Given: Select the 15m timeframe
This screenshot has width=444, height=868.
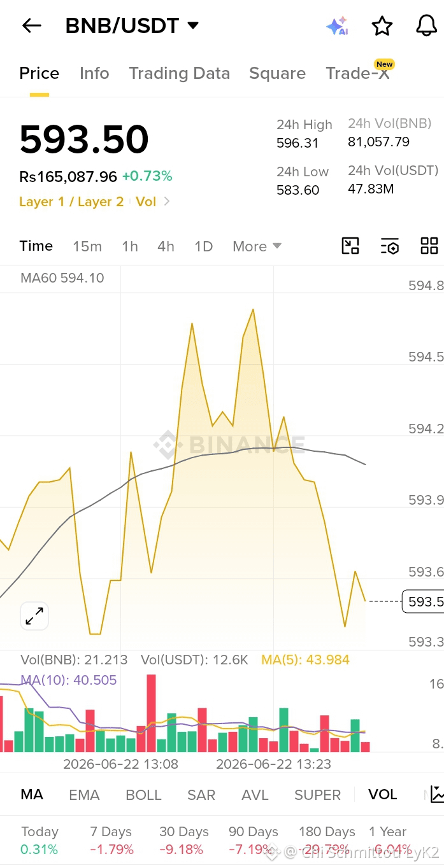Looking at the screenshot, I should point(87,246).
